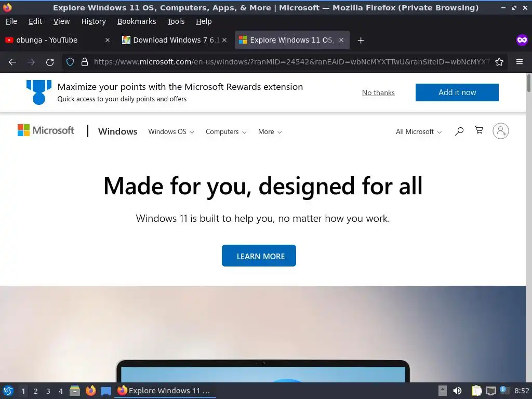Open tracking protection shield icon

70,62
